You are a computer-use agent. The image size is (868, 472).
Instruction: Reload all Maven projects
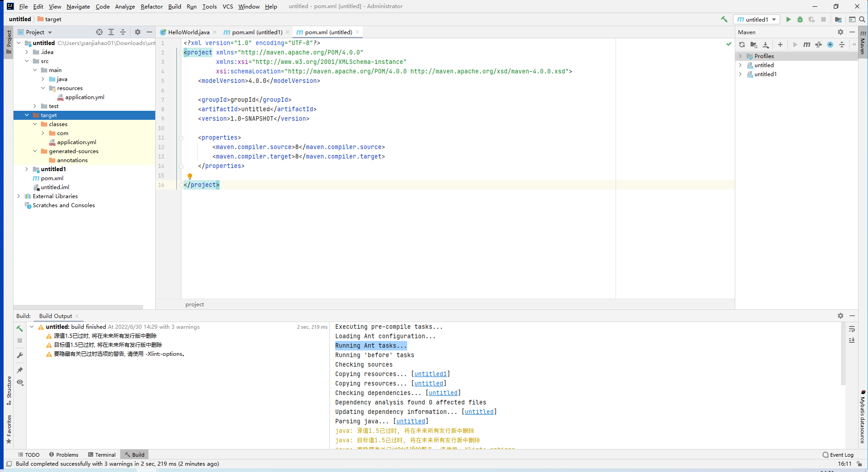(742, 45)
